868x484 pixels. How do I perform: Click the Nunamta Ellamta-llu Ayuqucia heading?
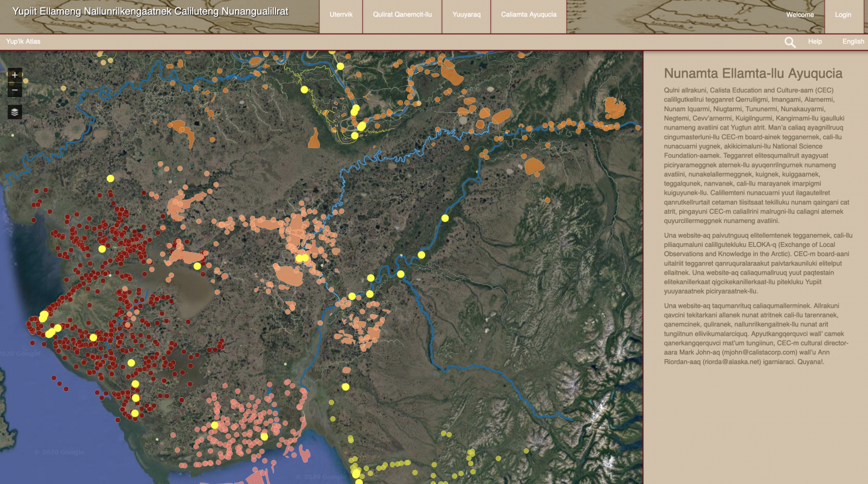(753, 74)
